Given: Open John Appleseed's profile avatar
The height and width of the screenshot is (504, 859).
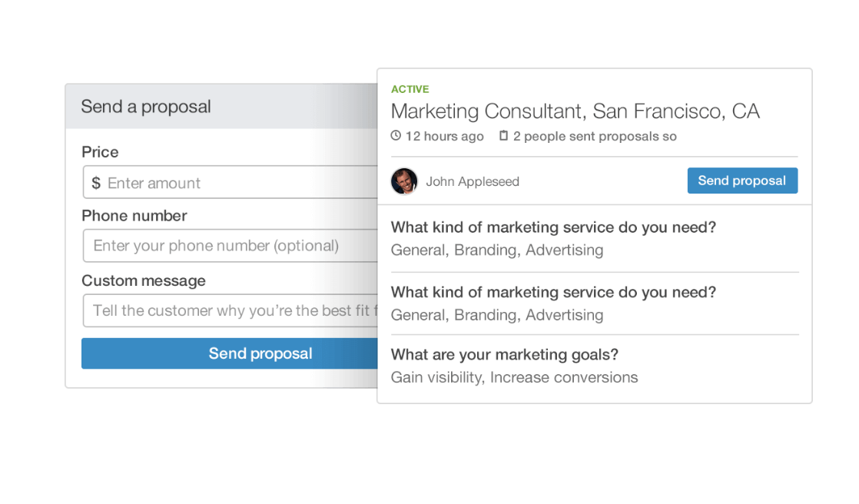Looking at the screenshot, I should click(404, 181).
